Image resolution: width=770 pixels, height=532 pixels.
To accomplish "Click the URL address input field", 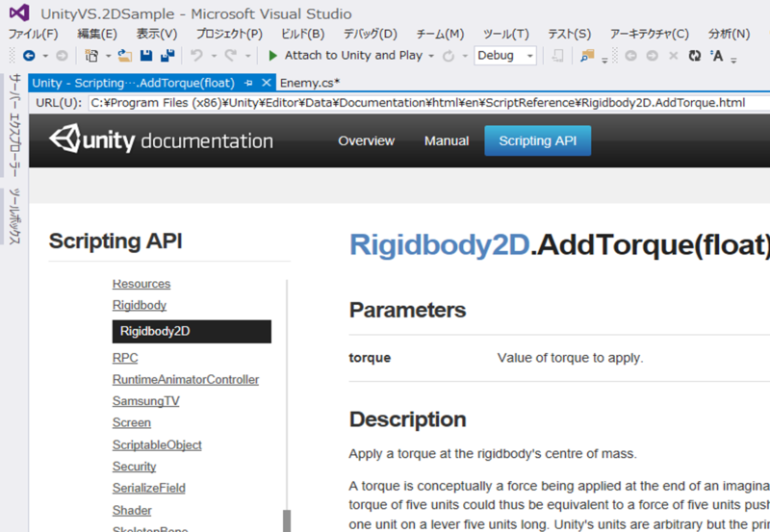I will pyautogui.click(x=429, y=103).
